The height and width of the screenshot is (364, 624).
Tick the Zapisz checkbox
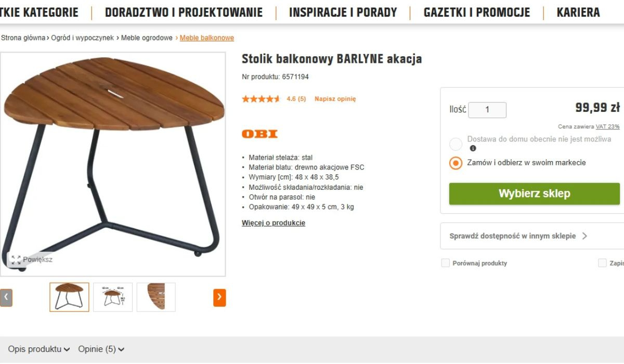[x=602, y=263]
